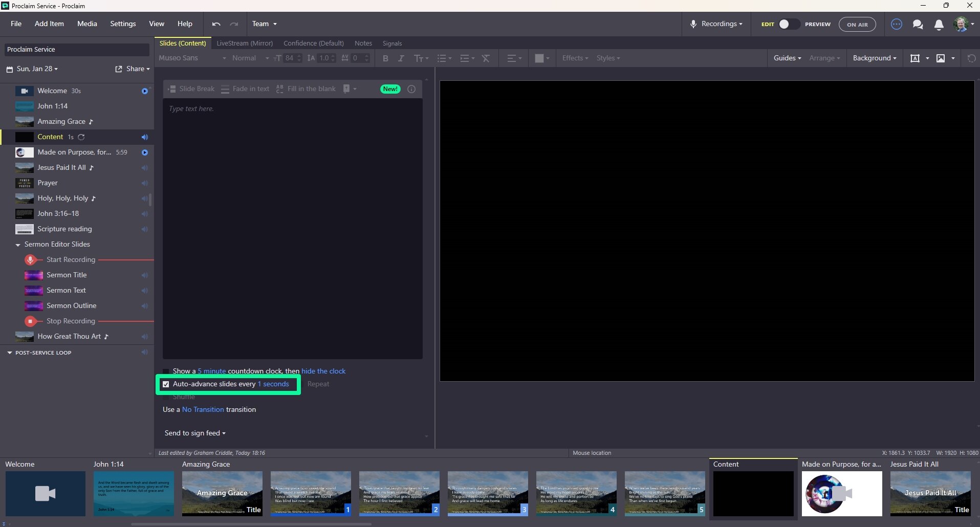Apply italic formatting

402,58
